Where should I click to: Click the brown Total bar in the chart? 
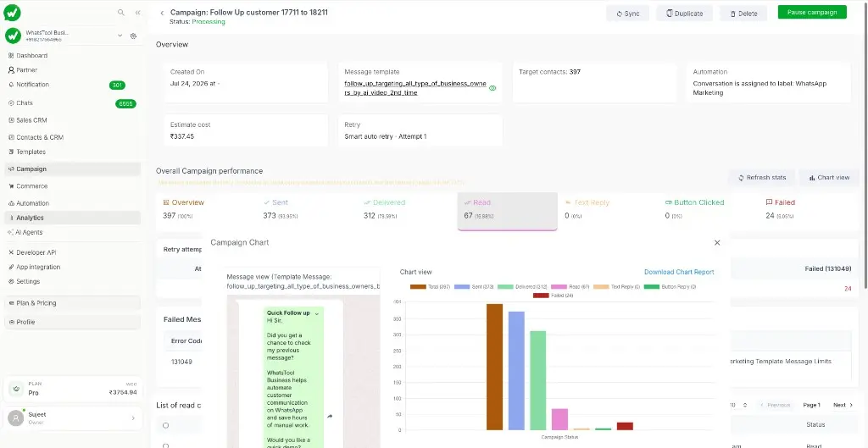click(x=494, y=367)
